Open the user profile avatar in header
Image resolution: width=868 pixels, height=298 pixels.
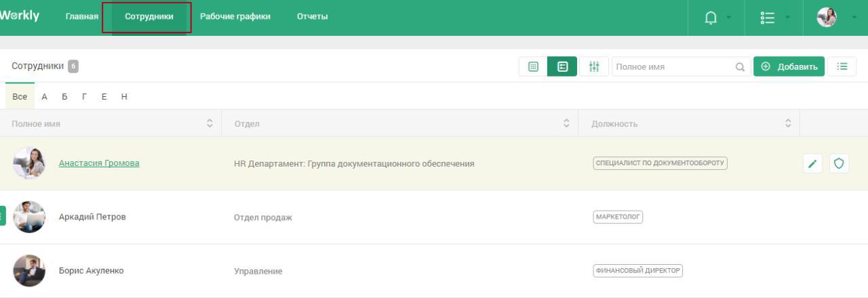pyautogui.click(x=827, y=16)
